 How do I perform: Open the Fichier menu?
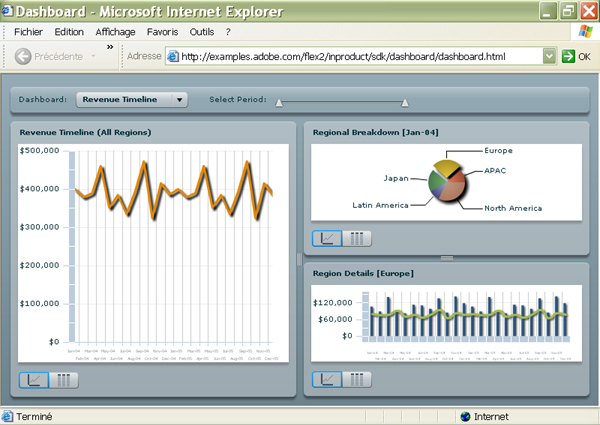click(x=28, y=32)
